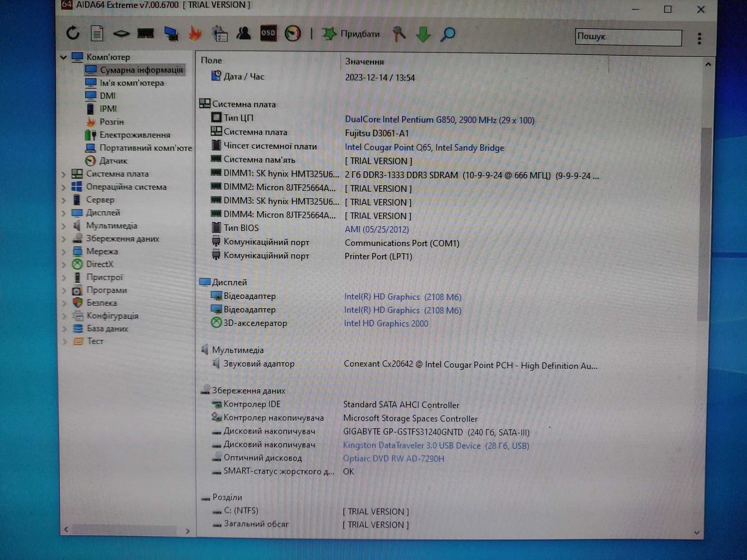Click the Придбати buy button

351,34
